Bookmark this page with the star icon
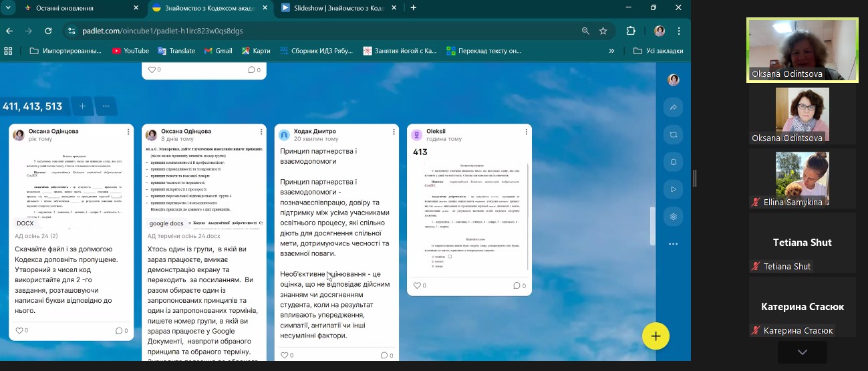868x371 pixels. 603,31
